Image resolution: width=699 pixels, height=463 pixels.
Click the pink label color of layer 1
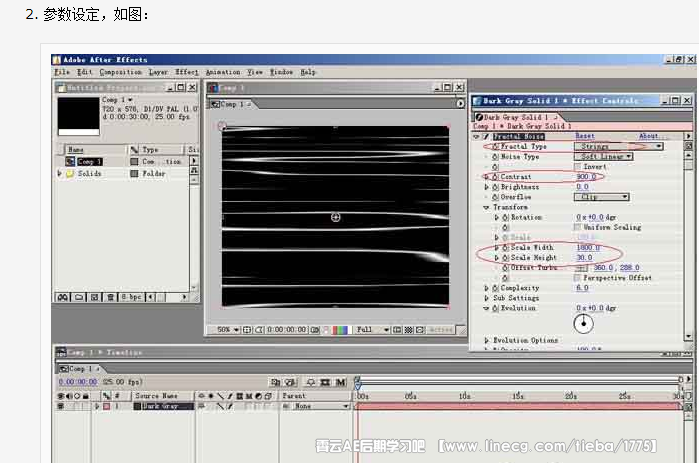click(x=107, y=406)
